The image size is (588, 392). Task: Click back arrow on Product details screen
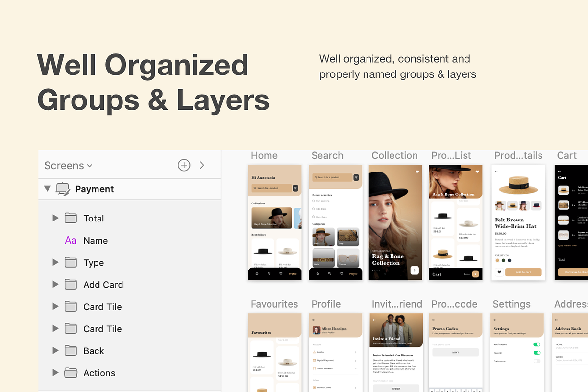[496, 171]
